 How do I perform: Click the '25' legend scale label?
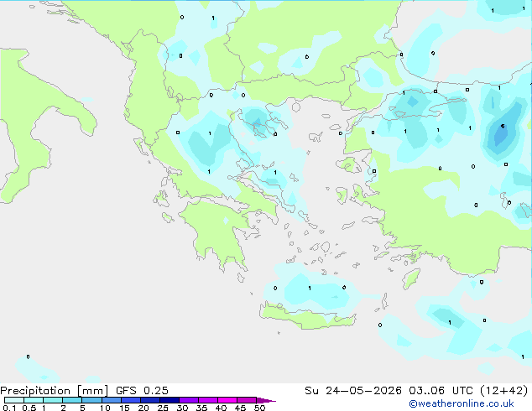[163, 408]
